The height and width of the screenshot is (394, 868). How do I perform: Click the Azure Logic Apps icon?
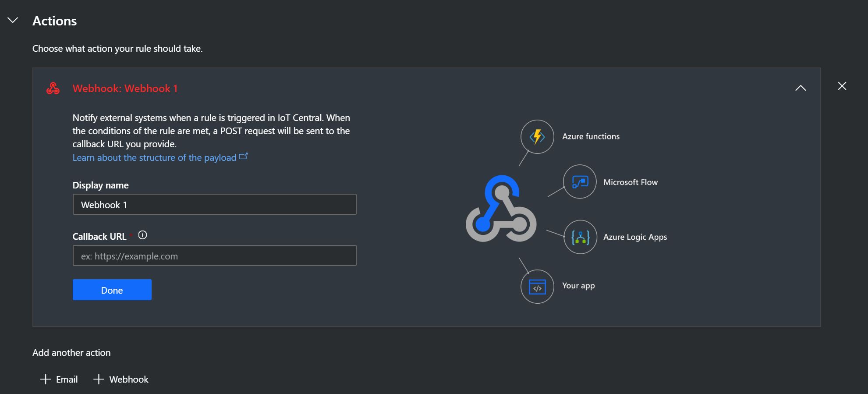click(580, 237)
